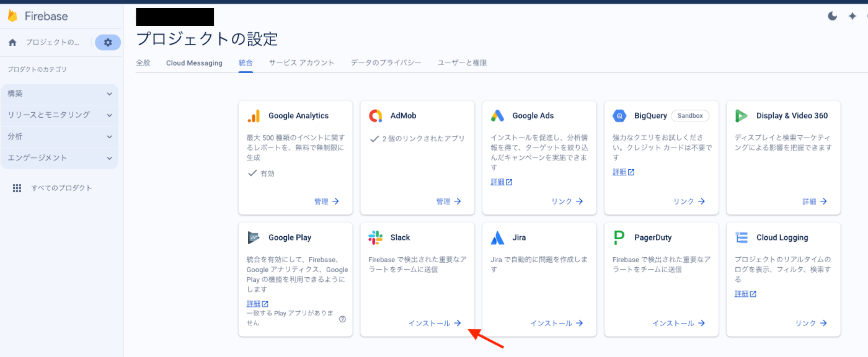Expand the エンゲージメント category
Viewport: 868px width, 357px height.
pos(60,158)
